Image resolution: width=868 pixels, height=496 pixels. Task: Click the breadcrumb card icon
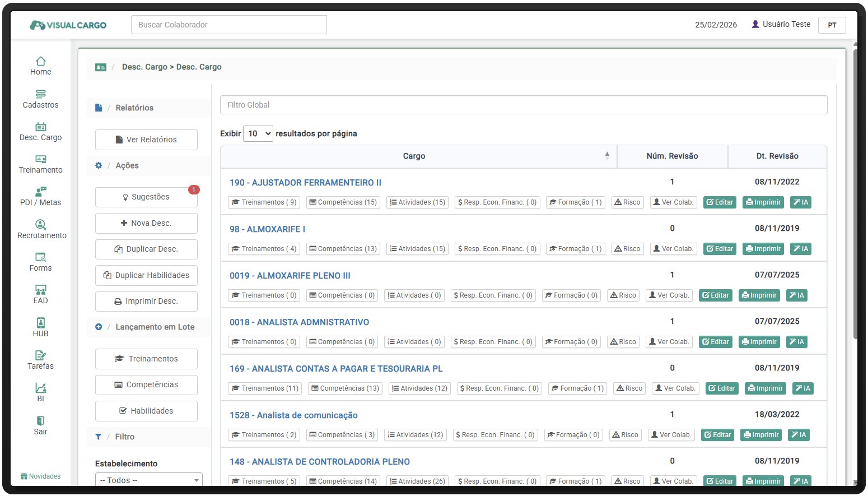point(101,67)
